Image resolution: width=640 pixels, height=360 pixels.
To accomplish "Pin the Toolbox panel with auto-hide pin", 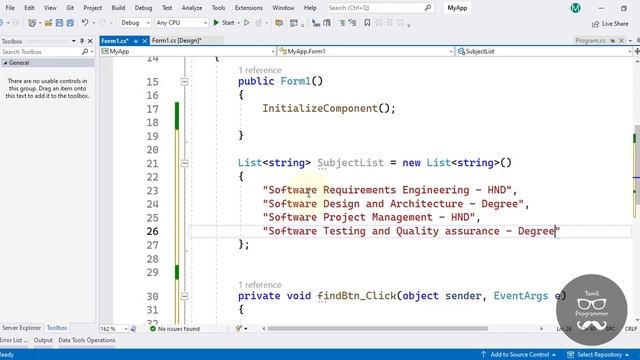I will [x=82, y=41].
